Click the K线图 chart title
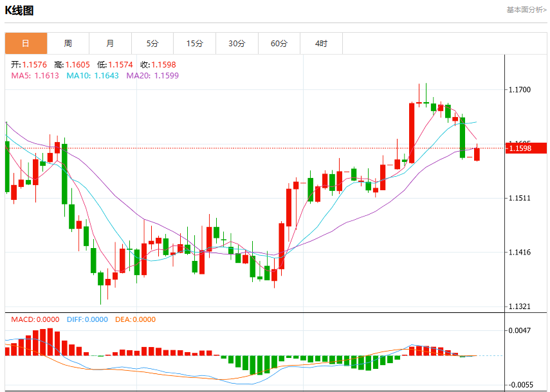This screenshot has width=550, height=392. (x=19, y=10)
